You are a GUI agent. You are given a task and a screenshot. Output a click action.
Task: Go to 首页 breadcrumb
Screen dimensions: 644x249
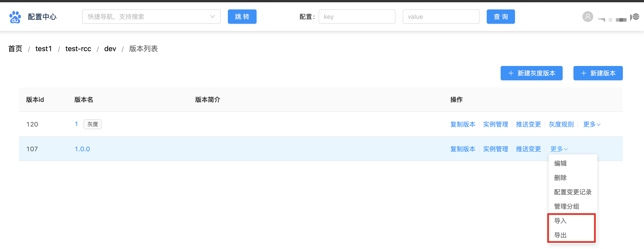[x=15, y=49]
